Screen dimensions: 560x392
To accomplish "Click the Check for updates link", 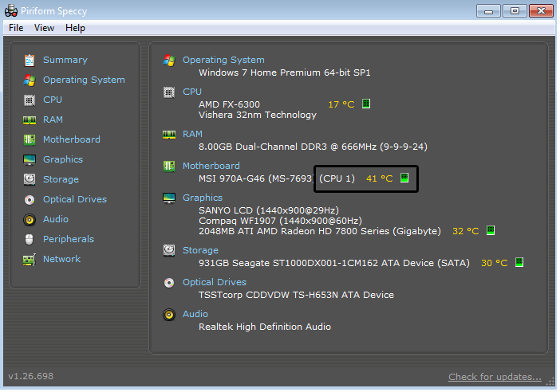I will click(495, 378).
